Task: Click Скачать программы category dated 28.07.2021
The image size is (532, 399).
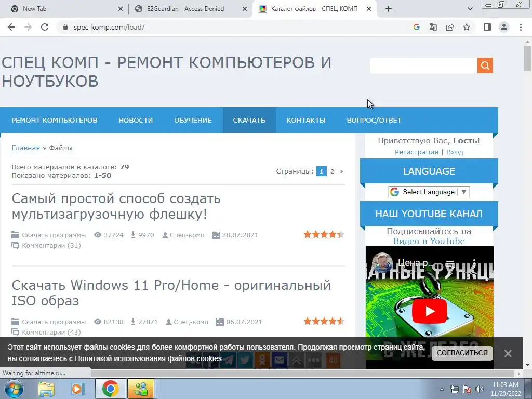Action: pyautogui.click(x=54, y=235)
